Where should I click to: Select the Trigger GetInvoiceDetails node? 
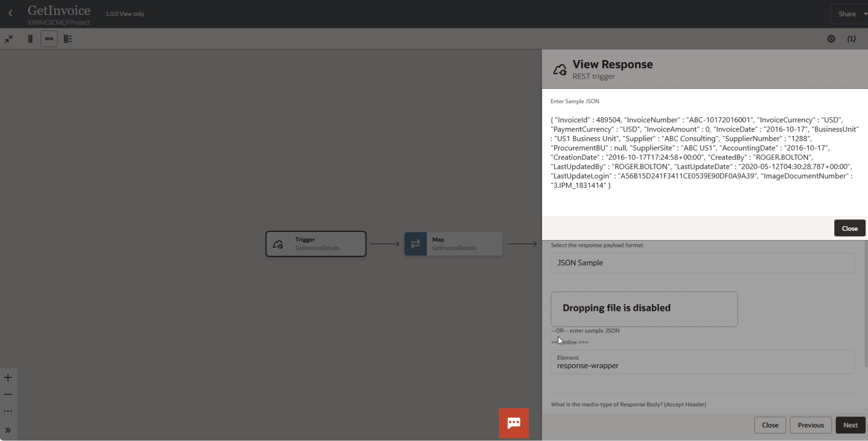316,244
